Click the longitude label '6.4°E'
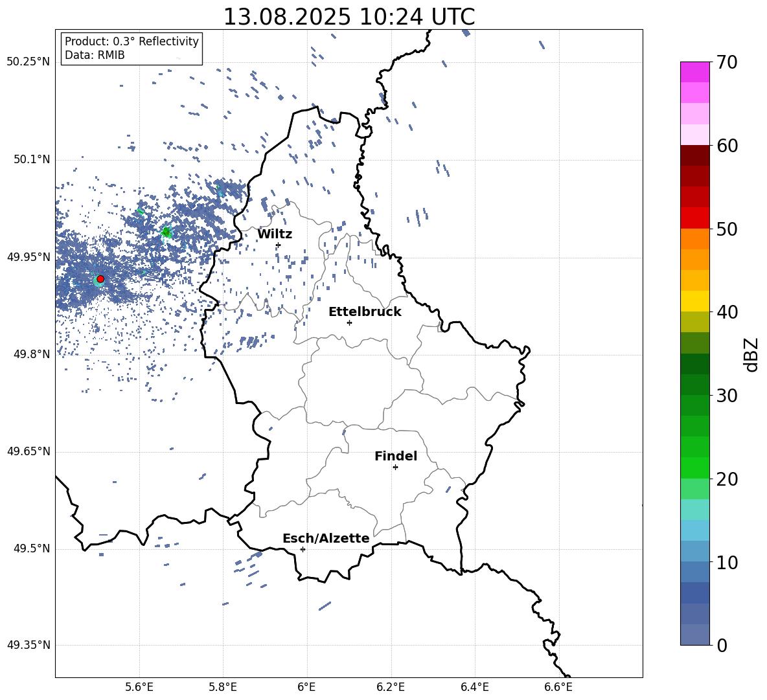The width and height of the screenshot is (767, 700). coord(474,687)
